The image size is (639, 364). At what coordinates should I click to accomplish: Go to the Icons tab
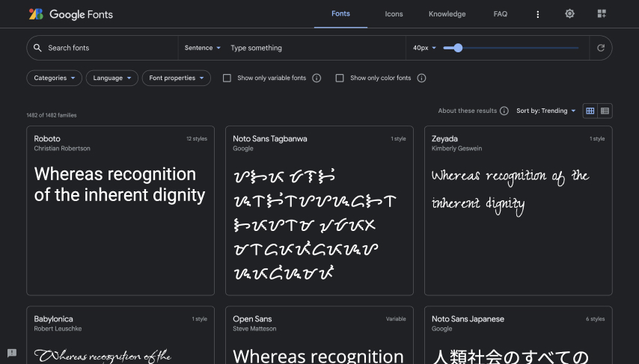click(x=394, y=14)
